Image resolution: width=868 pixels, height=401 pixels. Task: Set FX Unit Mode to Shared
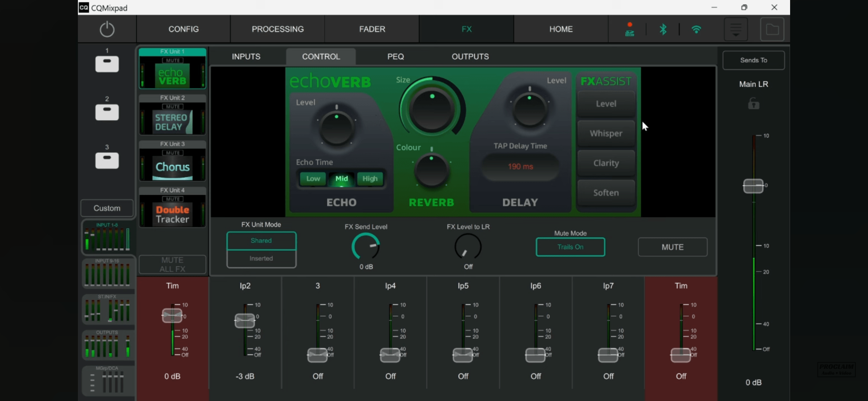coord(261,241)
